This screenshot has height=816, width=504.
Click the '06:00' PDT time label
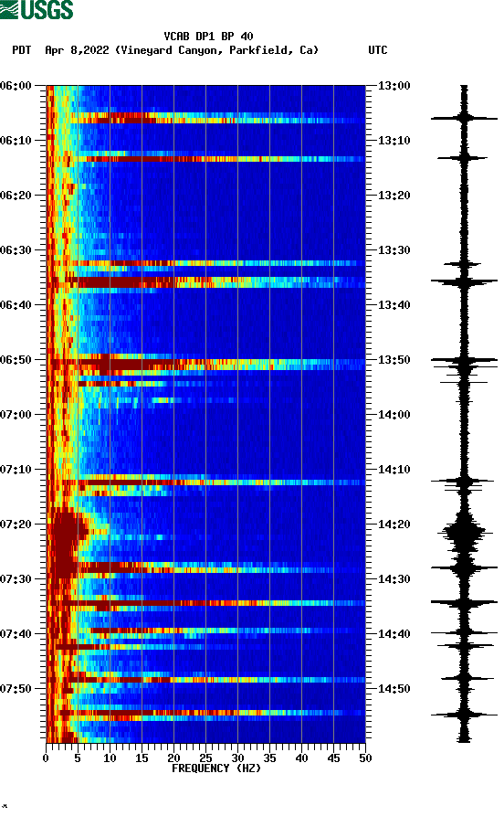click(x=16, y=85)
